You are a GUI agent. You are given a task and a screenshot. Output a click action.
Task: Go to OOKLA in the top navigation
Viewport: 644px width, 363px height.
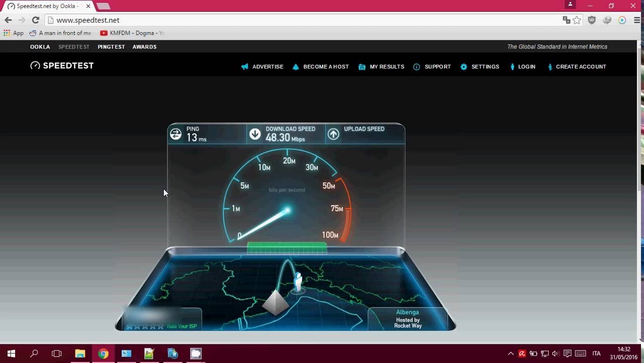pyautogui.click(x=40, y=46)
